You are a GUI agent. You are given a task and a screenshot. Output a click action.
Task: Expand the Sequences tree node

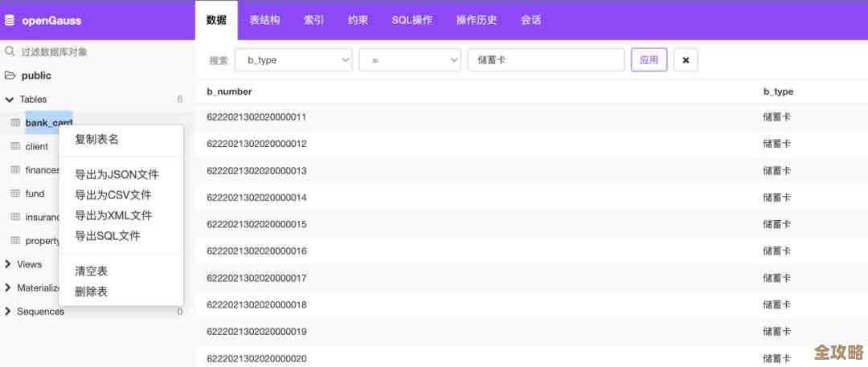[8, 312]
